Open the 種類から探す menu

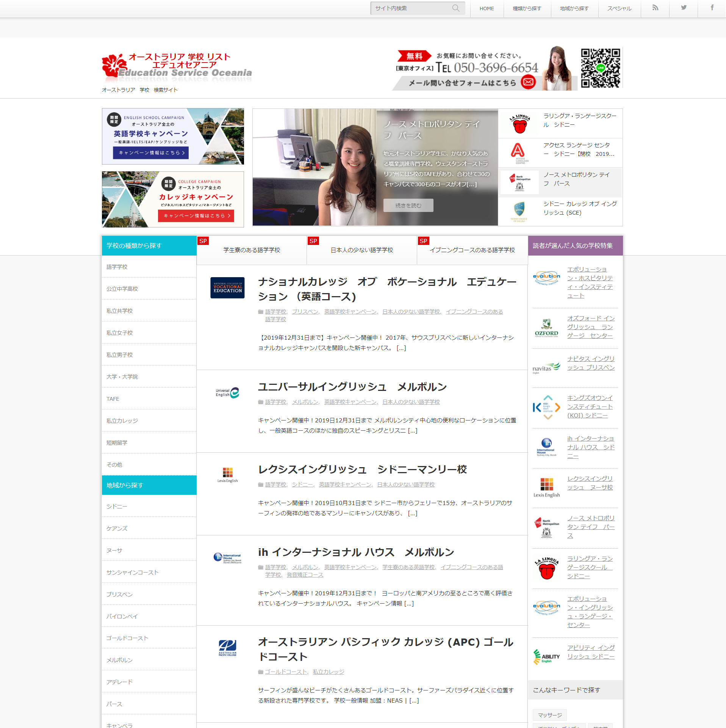527,9
